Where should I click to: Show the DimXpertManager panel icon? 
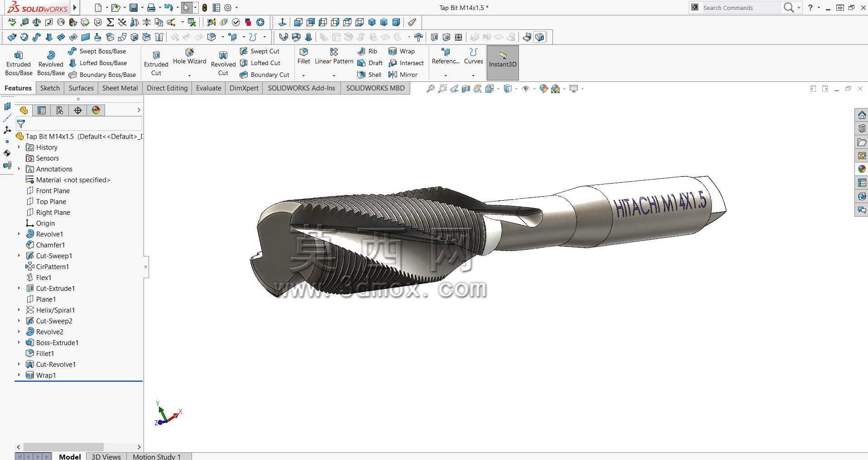(78, 110)
